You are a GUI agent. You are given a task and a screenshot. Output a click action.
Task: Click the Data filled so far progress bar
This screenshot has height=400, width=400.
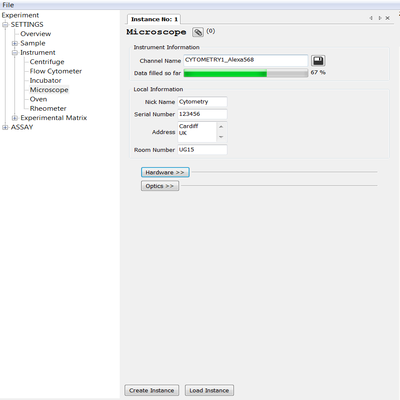click(x=246, y=73)
